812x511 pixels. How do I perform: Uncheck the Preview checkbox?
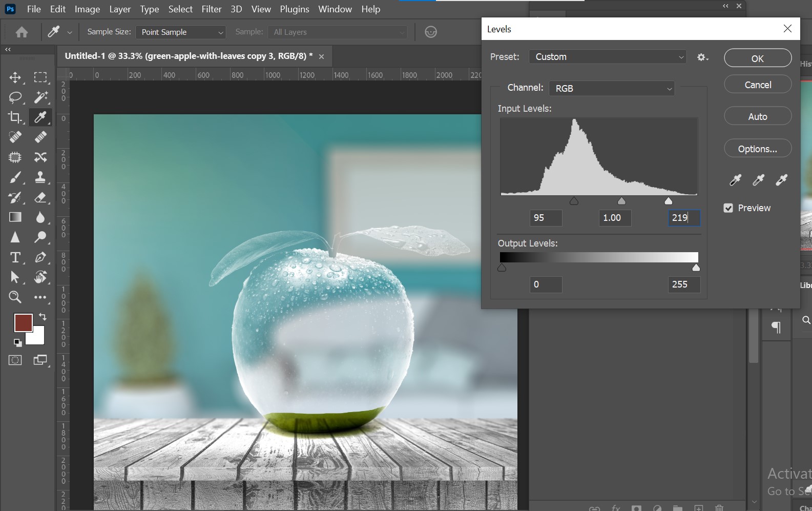click(728, 208)
